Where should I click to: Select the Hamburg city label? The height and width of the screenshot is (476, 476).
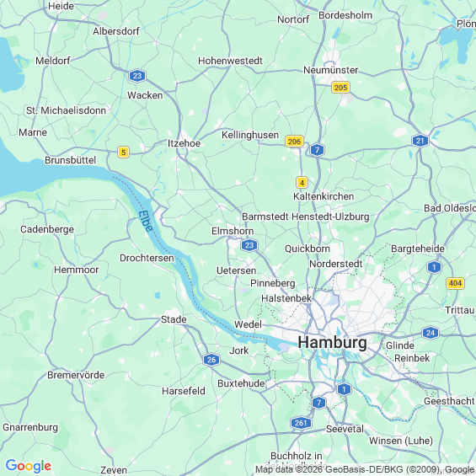pos(333,343)
